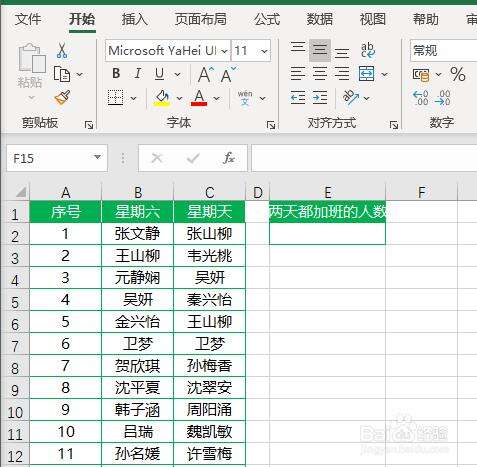The height and width of the screenshot is (467, 477).
Task: Select cell E2 under 两天都加班的人数
Action: [327, 234]
